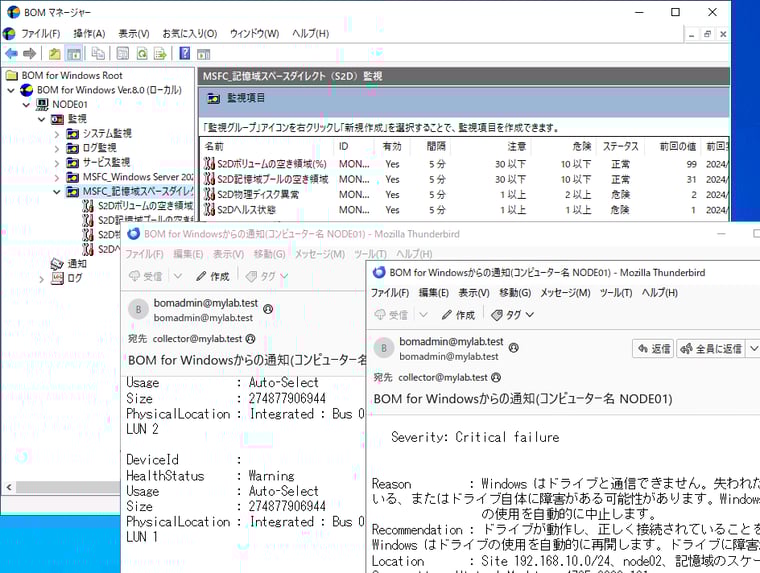760x573 pixels.
Task: Expand the MSFC_Windows Server tree node
Action: pyautogui.click(x=57, y=177)
